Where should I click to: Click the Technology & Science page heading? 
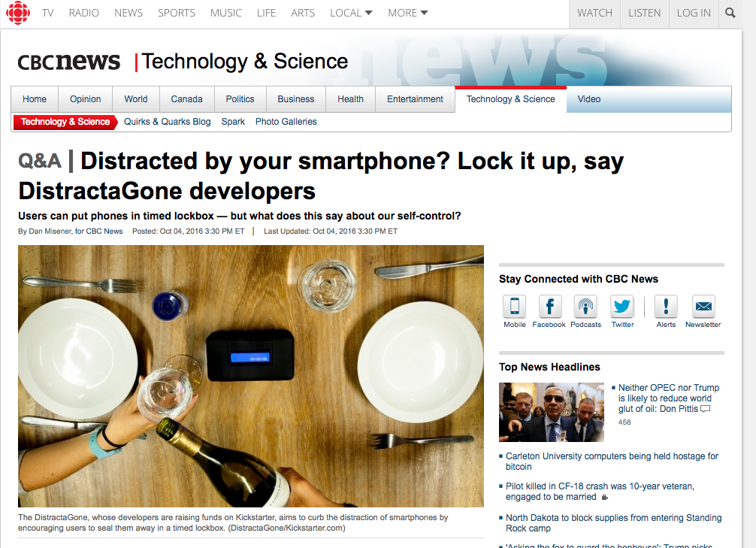tap(245, 62)
